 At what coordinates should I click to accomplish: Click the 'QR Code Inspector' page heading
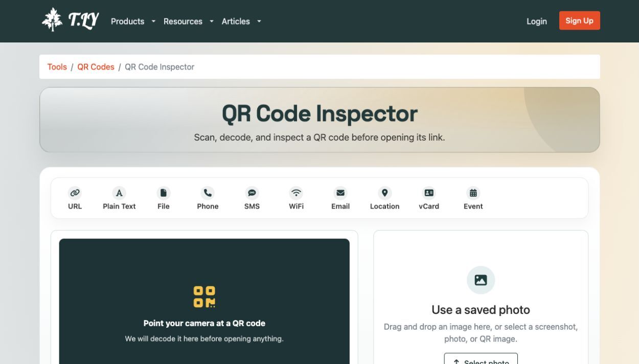coord(319,113)
